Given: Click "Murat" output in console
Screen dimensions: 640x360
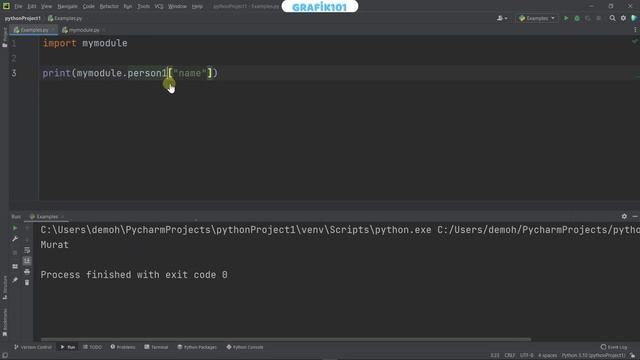Looking at the screenshot, I should pyautogui.click(x=55, y=245).
